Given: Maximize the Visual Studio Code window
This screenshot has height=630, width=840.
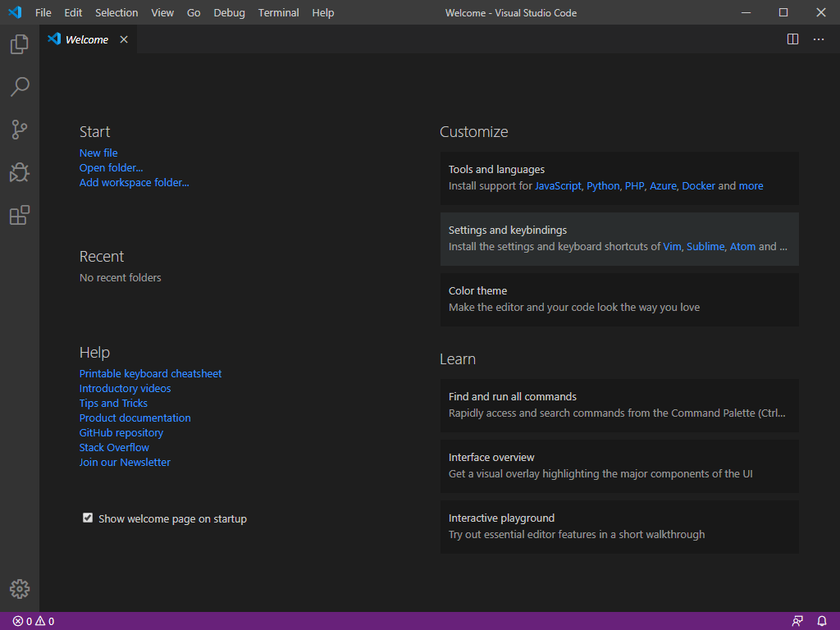Looking at the screenshot, I should (x=783, y=12).
